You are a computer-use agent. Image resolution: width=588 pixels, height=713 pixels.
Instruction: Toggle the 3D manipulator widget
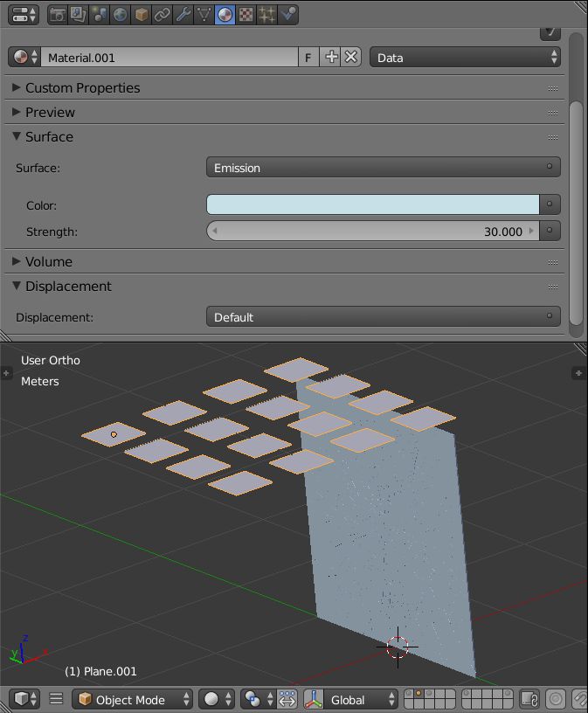pyautogui.click(x=314, y=699)
